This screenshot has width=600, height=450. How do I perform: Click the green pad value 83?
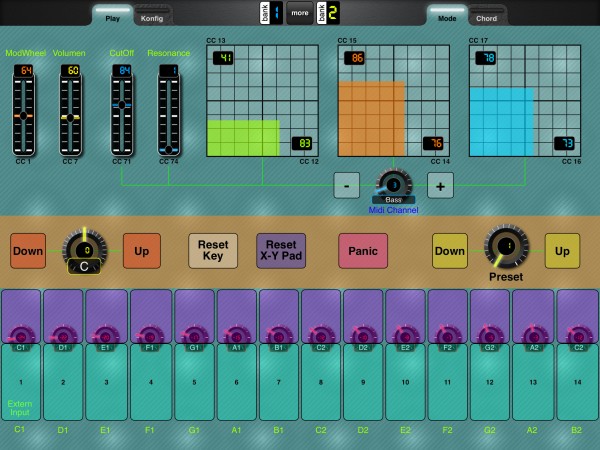click(302, 143)
